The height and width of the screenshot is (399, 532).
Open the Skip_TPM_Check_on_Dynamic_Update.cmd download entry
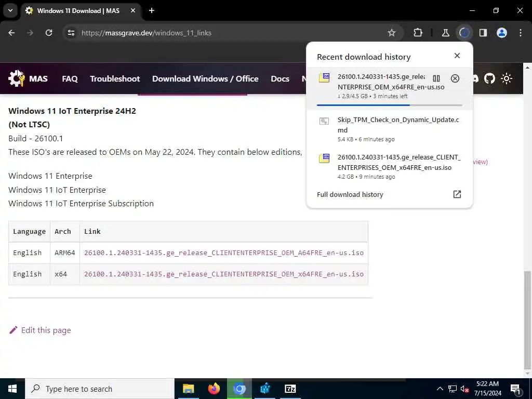pyautogui.click(x=390, y=129)
